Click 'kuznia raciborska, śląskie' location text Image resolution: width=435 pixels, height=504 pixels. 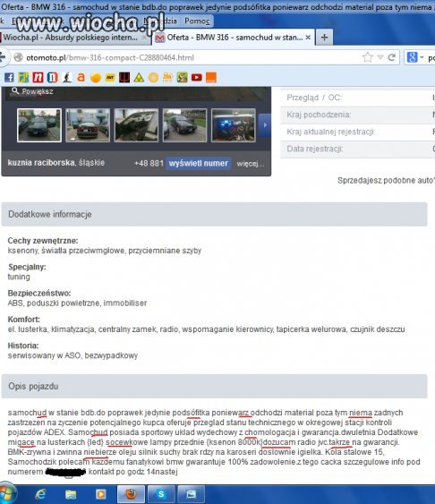(55, 163)
